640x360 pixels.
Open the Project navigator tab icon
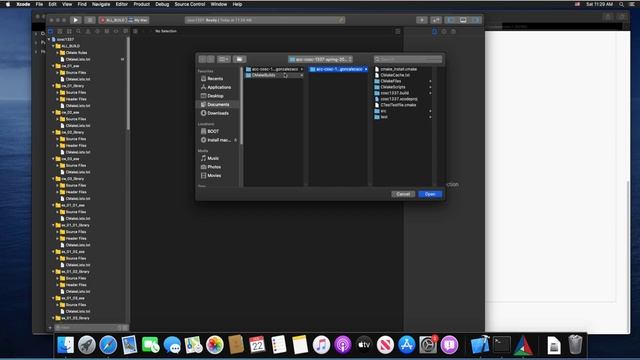click(51, 31)
